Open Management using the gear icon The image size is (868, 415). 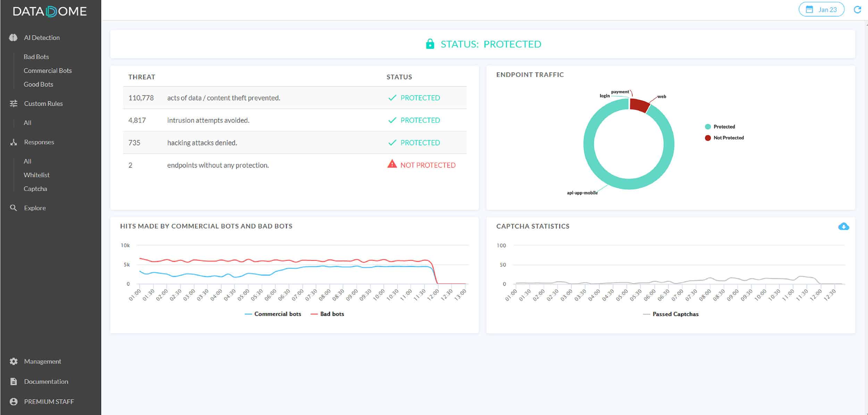click(13, 361)
